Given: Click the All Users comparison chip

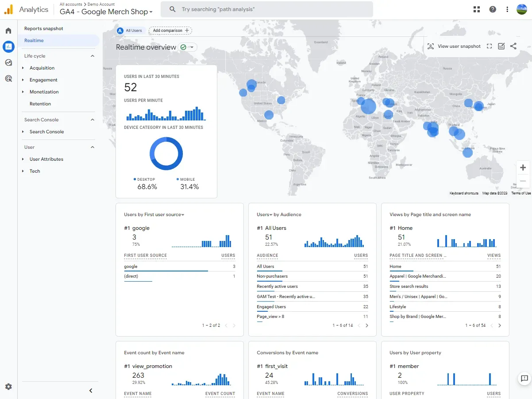Looking at the screenshot, I should (130, 31).
